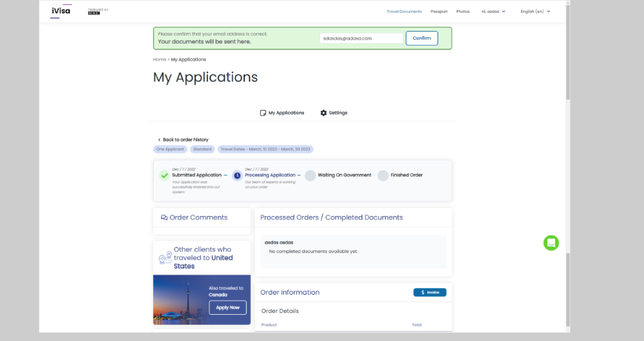Open the Hi, asdas account dropdown
The width and height of the screenshot is (644, 341).
click(x=493, y=11)
